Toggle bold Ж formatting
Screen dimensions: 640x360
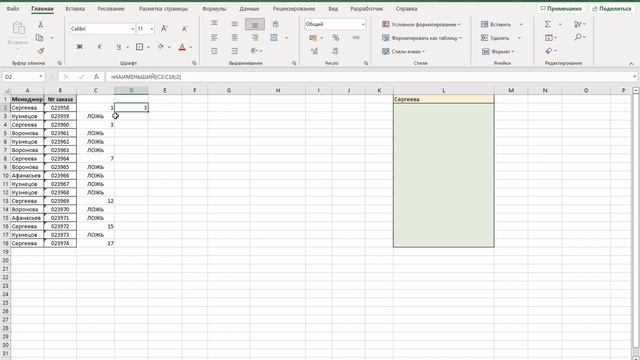pos(80,47)
